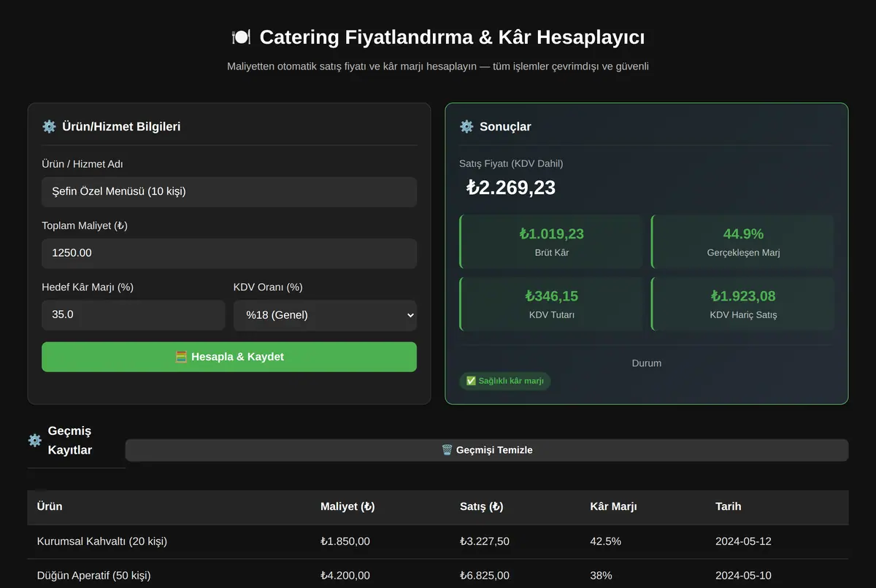Click the ₺1.850,00 cost cell
The image size is (876, 588).
click(345, 541)
